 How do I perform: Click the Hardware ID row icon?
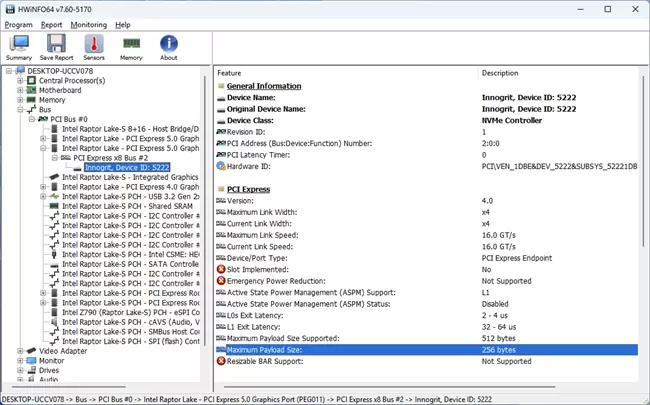(222, 166)
